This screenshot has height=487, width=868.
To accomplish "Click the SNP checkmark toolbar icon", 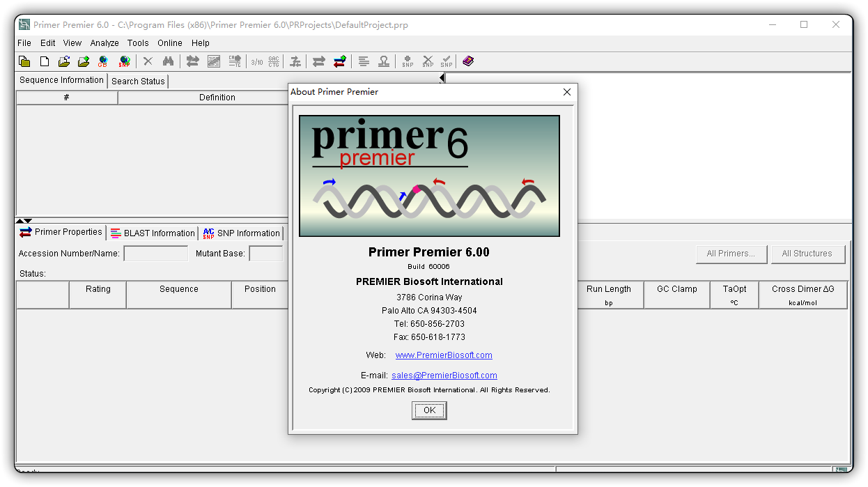I will pyautogui.click(x=447, y=61).
